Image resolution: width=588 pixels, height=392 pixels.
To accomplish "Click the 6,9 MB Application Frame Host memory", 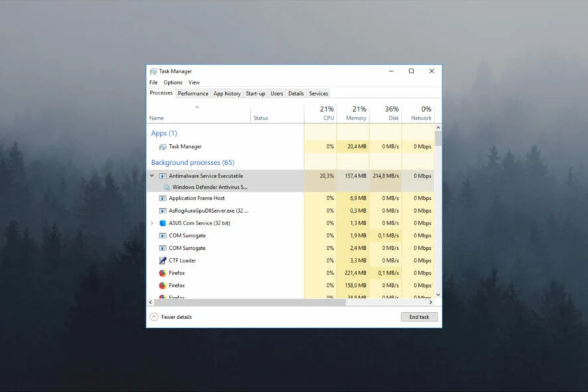I will pos(358,198).
